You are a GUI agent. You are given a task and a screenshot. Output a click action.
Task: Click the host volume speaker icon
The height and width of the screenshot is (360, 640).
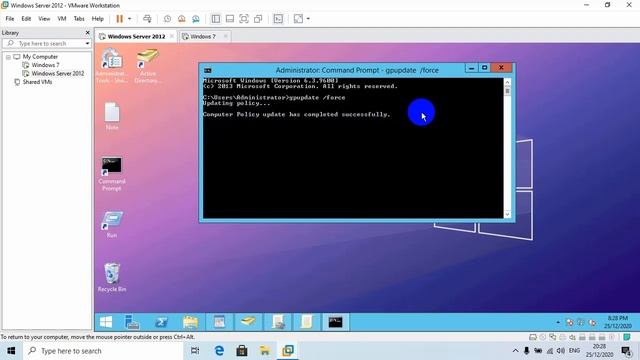point(561,351)
